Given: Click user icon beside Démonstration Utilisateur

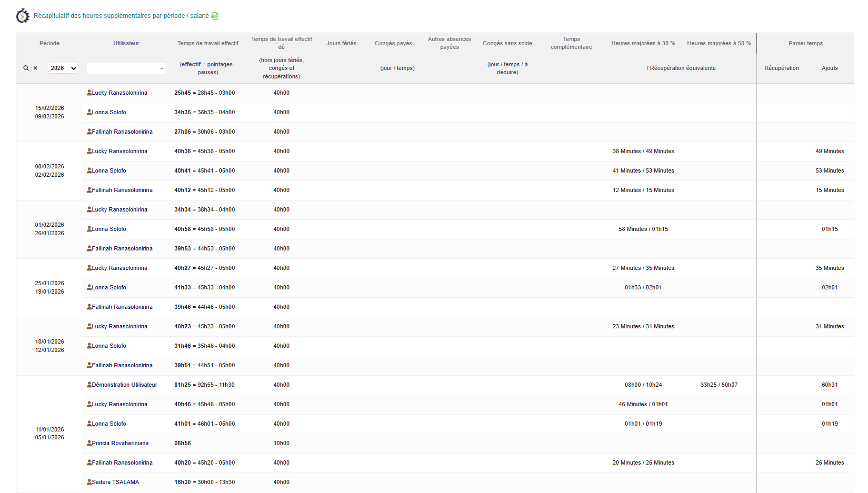Looking at the screenshot, I should click(x=89, y=385).
